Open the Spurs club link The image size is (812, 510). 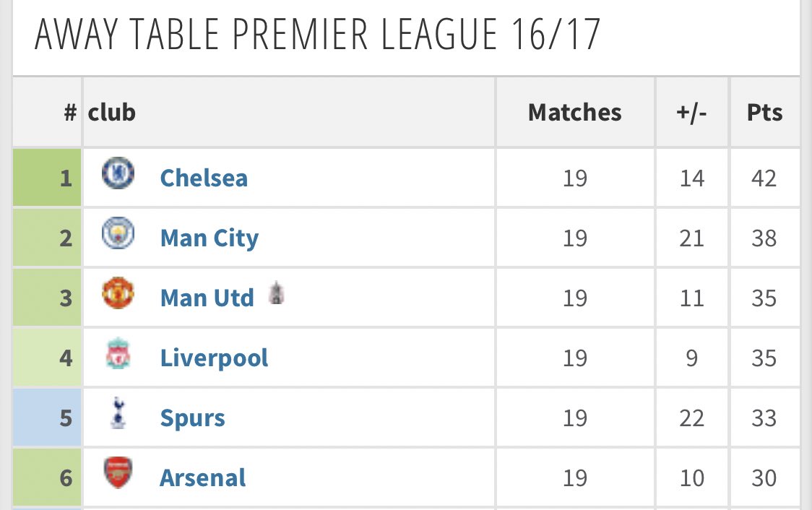point(193,418)
